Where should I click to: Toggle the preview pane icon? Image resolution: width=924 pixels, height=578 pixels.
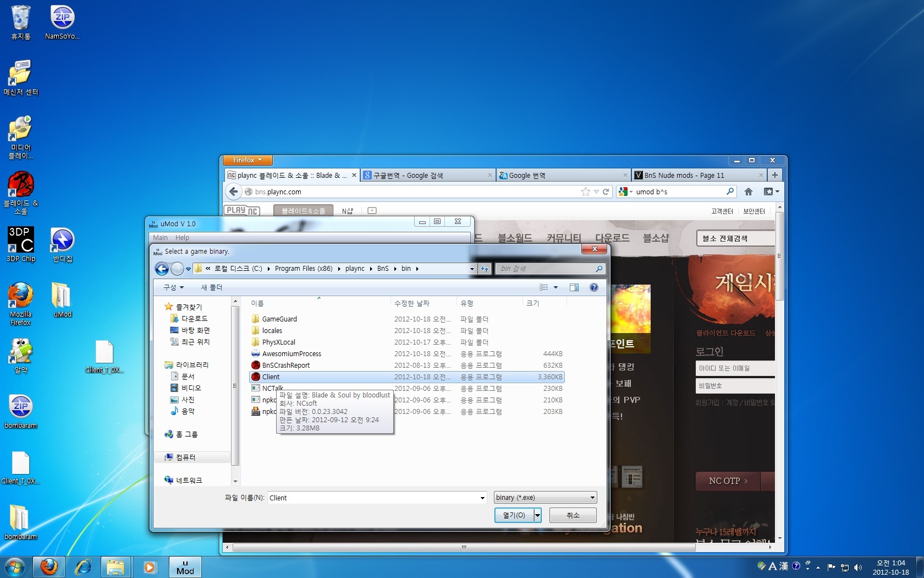(x=574, y=287)
